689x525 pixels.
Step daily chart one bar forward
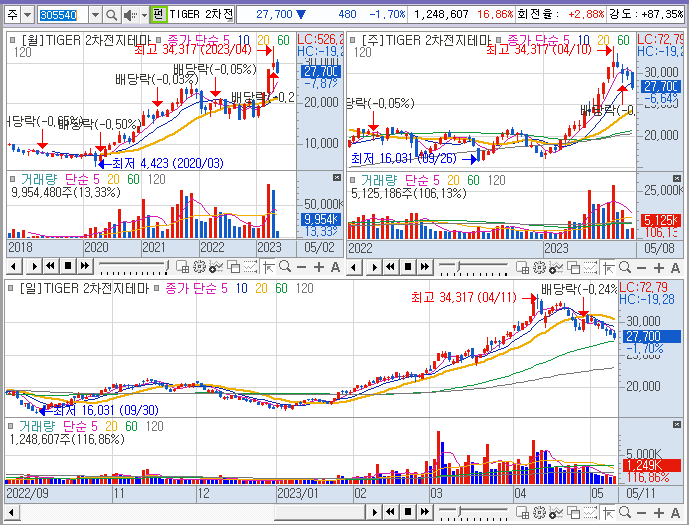point(374,512)
